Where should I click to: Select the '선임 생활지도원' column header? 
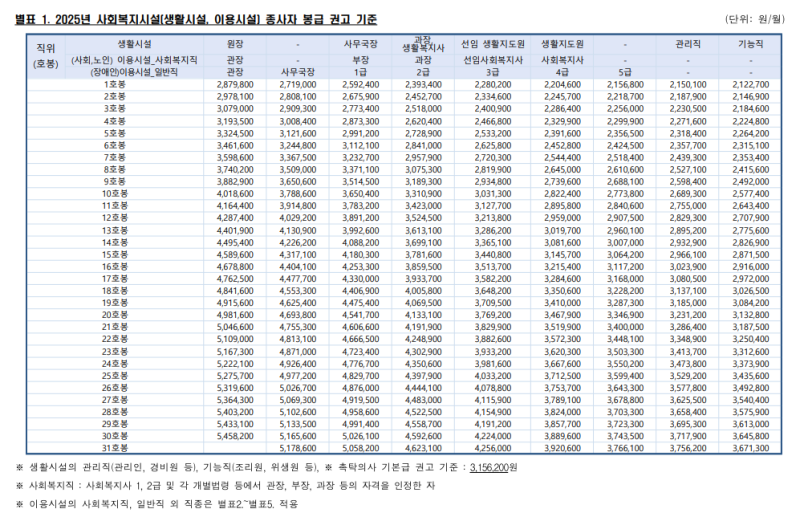click(x=492, y=44)
